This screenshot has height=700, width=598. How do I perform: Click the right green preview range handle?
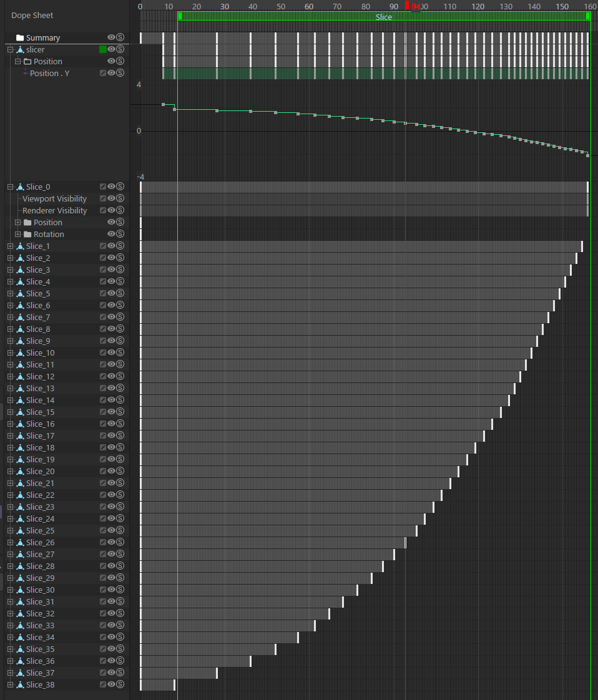point(588,16)
